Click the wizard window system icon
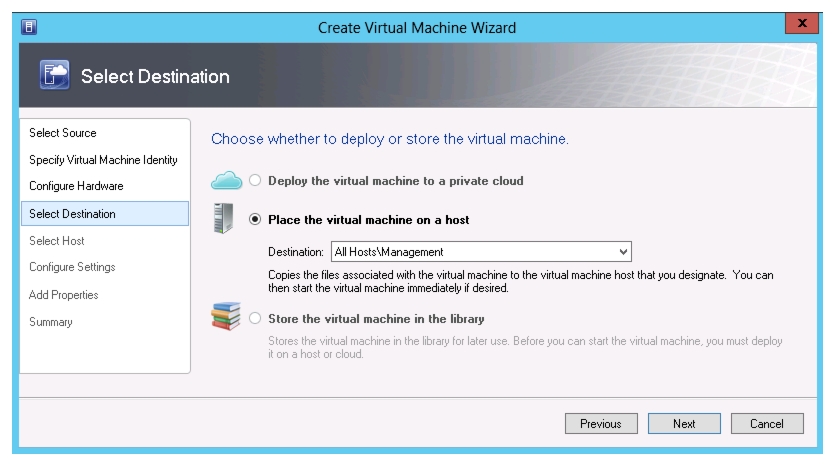This screenshot has height=467, width=836. tap(29, 27)
